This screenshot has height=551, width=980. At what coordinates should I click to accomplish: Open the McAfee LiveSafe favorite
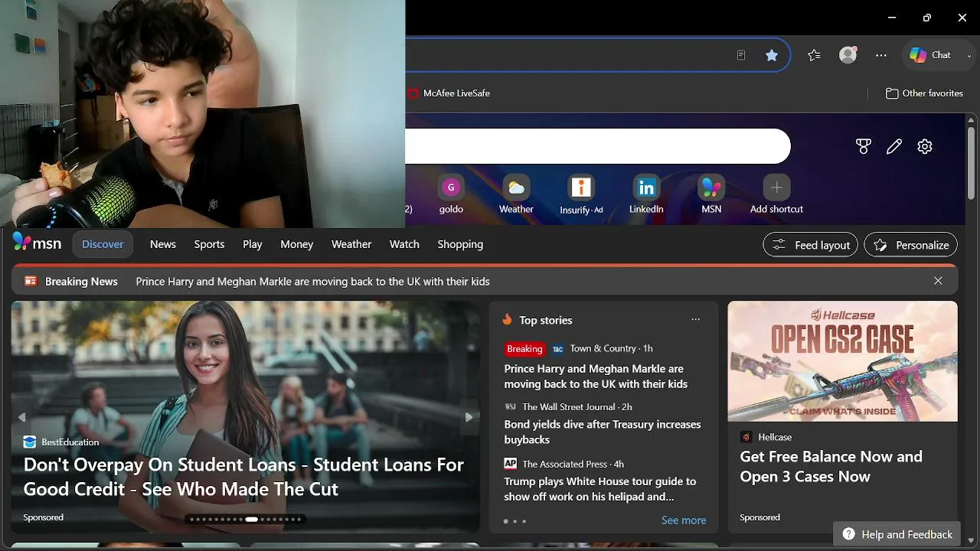point(449,93)
